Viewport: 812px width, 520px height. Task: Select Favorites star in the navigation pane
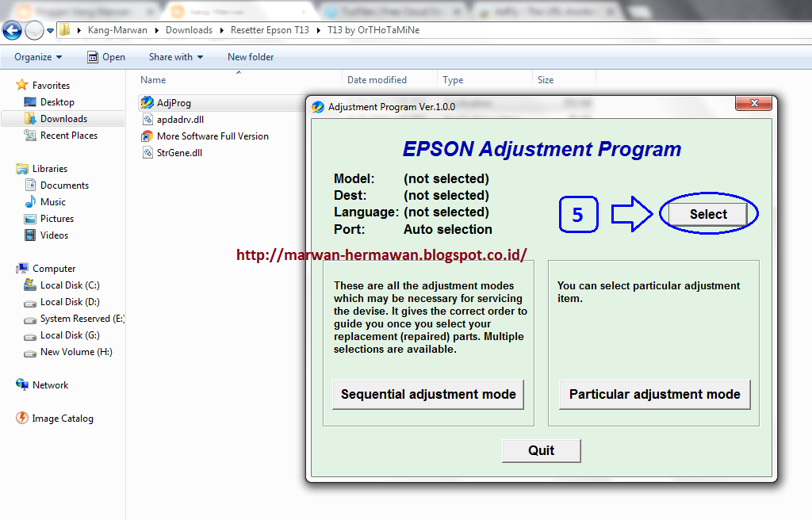(21, 85)
